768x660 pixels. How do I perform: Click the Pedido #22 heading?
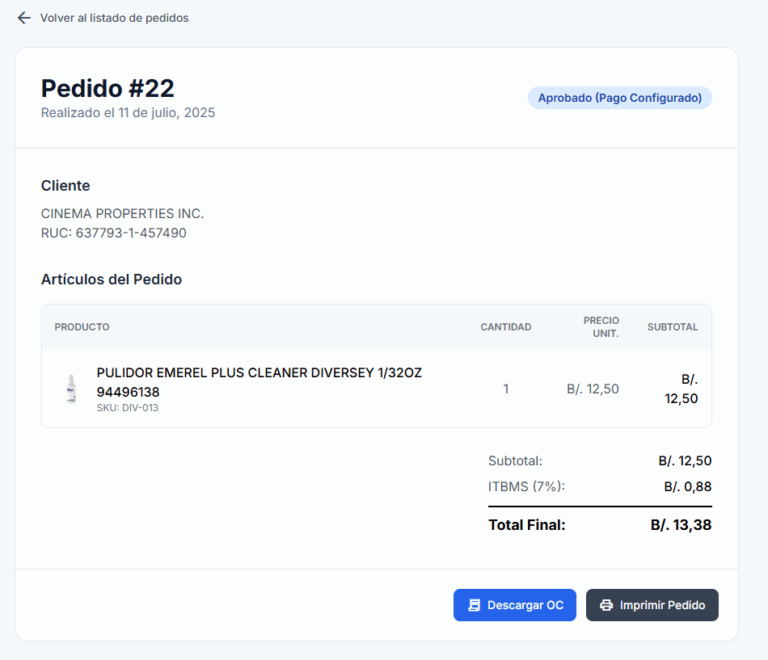click(x=107, y=88)
